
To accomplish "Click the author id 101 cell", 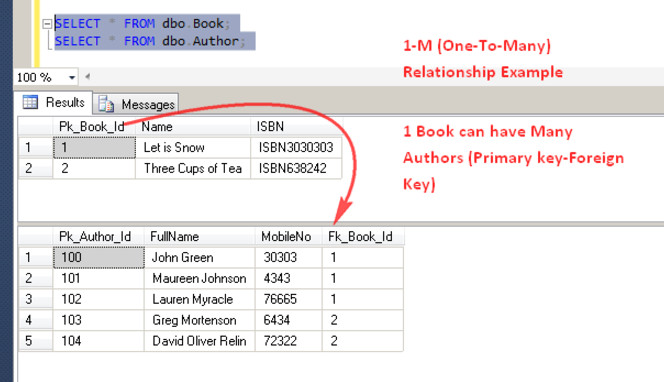I will point(99,278).
